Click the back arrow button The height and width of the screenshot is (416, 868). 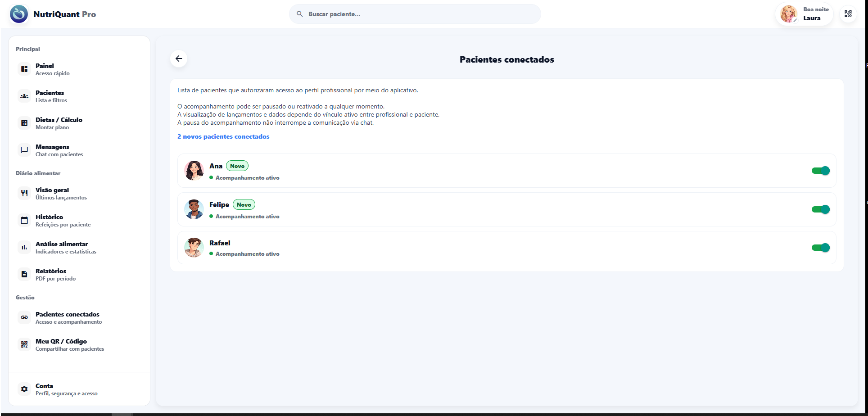point(179,59)
